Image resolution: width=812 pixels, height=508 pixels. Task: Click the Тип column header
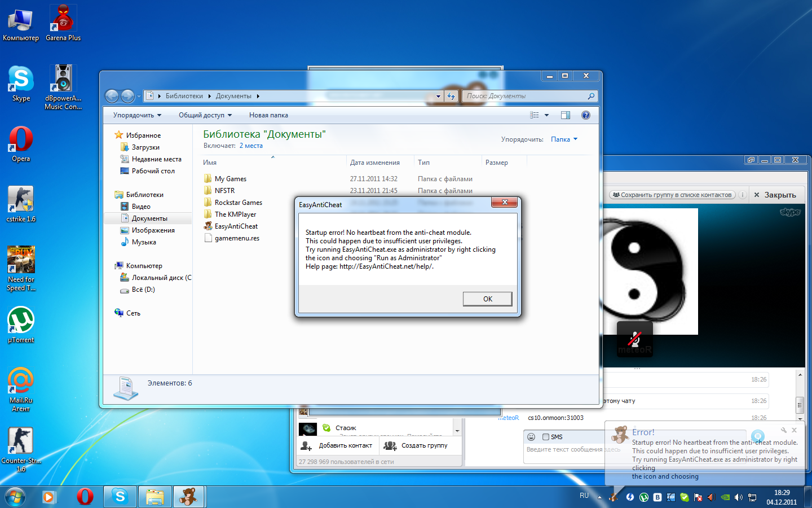(x=448, y=163)
